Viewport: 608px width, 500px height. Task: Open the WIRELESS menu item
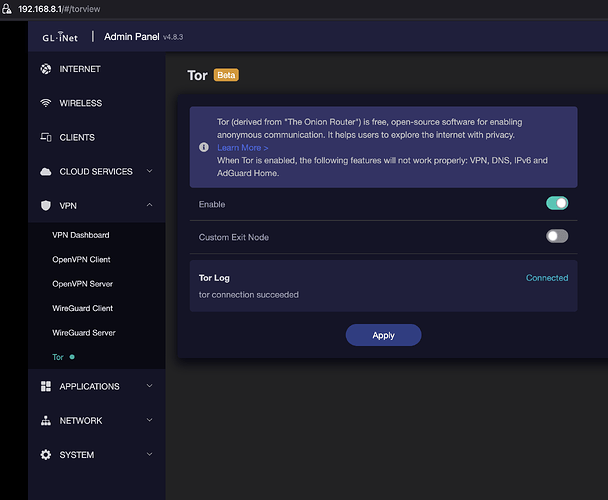click(x=97, y=103)
